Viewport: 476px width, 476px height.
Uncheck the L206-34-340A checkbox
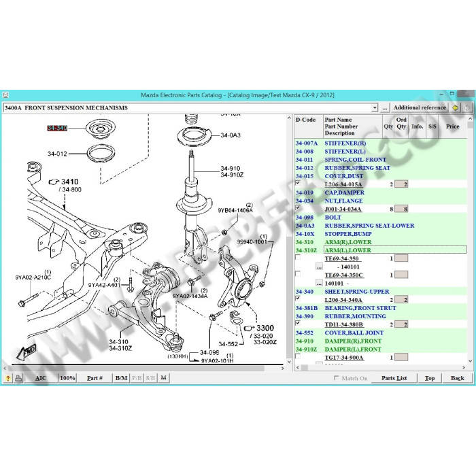298,299
